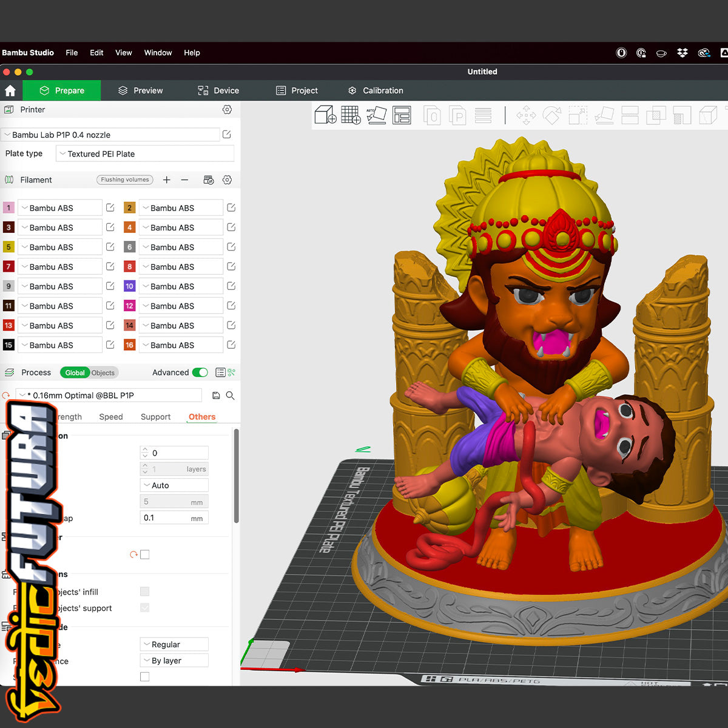The height and width of the screenshot is (728, 728).
Task: Expand the Bambu Lab P1P printer dropdown
Action: pos(110,135)
